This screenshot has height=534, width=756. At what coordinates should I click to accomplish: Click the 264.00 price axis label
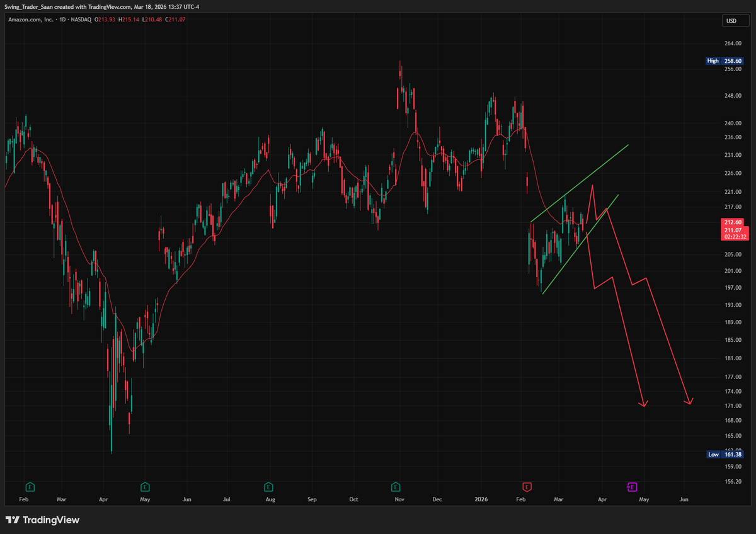(733, 43)
